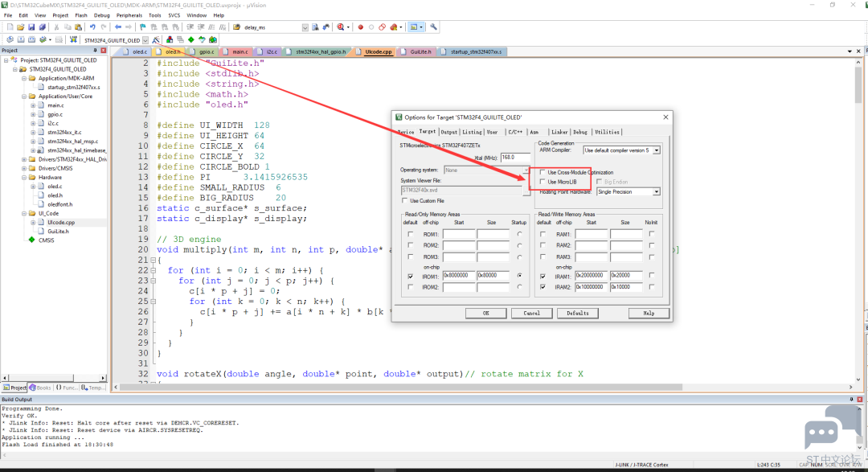Click the Defaults button
Image resolution: width=868 pixels, height=472 pixels.
(577, 313)
